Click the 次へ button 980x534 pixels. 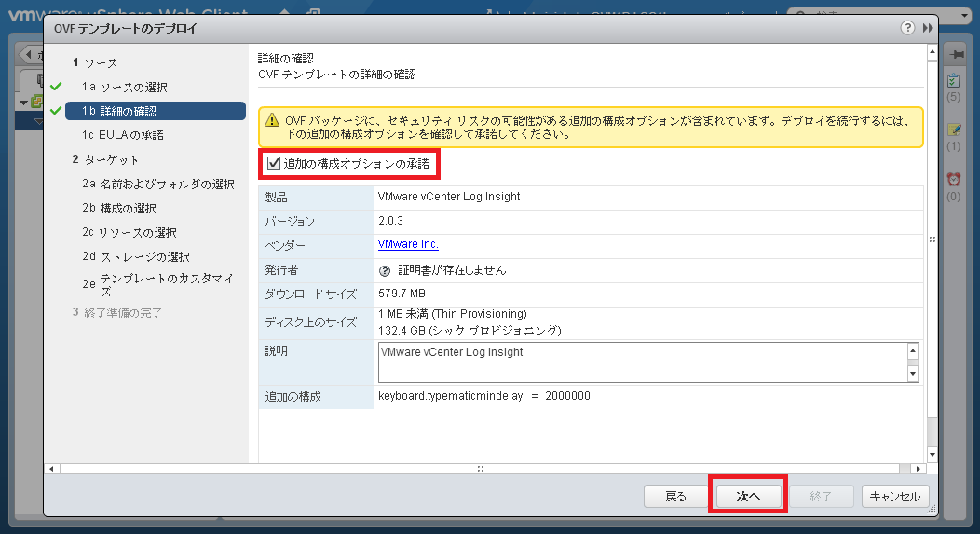[748, 497]
